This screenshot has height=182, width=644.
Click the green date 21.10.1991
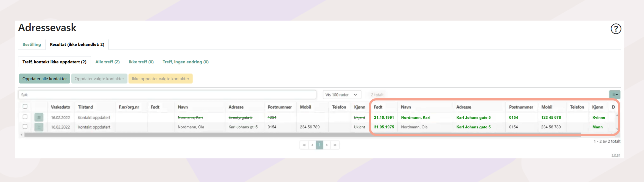[384, 117]
